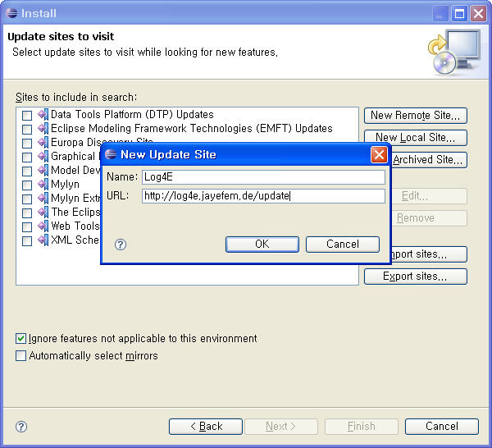Click the Import sites button

[429, 254]
